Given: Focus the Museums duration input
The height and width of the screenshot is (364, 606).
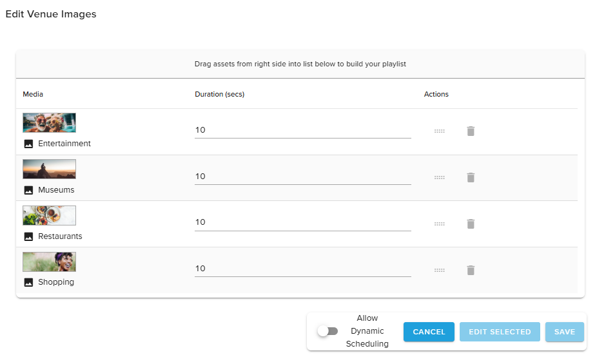Looking at the screenshot, I should pyautogui.click(x=302, y=177).
